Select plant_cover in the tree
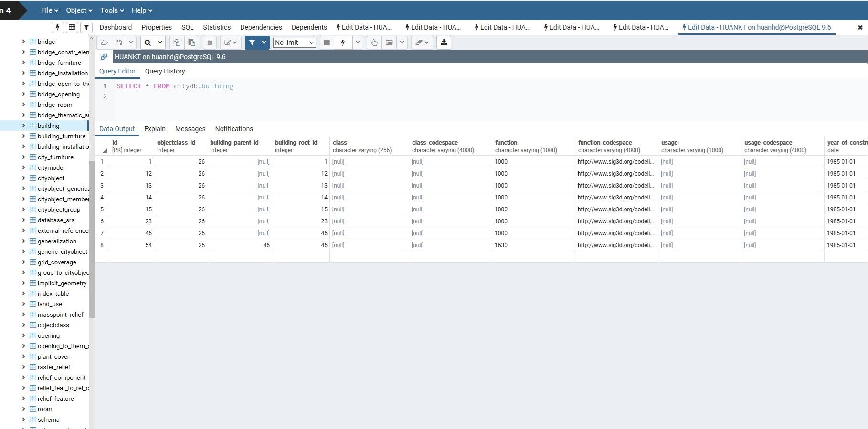 point(53,356)
